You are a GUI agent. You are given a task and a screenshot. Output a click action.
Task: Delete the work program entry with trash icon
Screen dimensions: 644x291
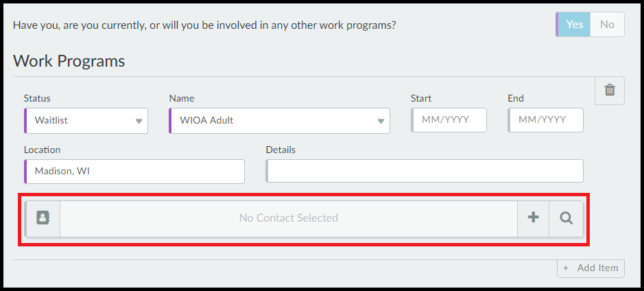[609, 91]
